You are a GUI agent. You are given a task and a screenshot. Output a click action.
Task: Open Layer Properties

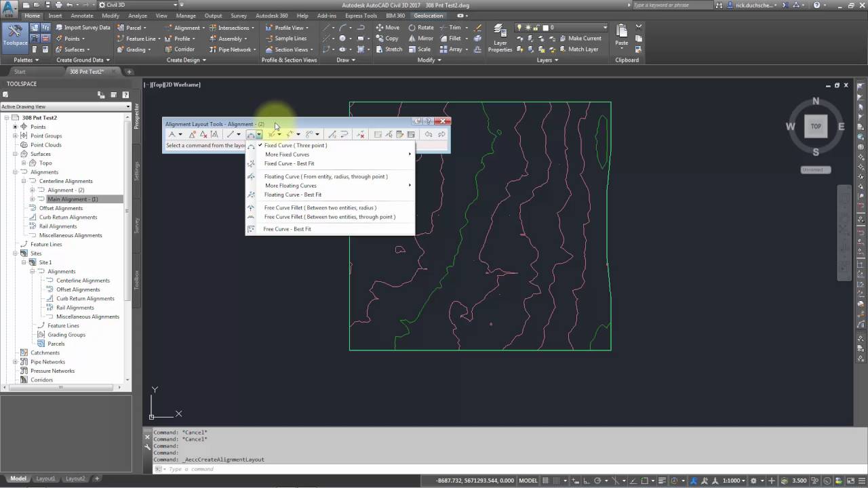[x=500, y=38]
